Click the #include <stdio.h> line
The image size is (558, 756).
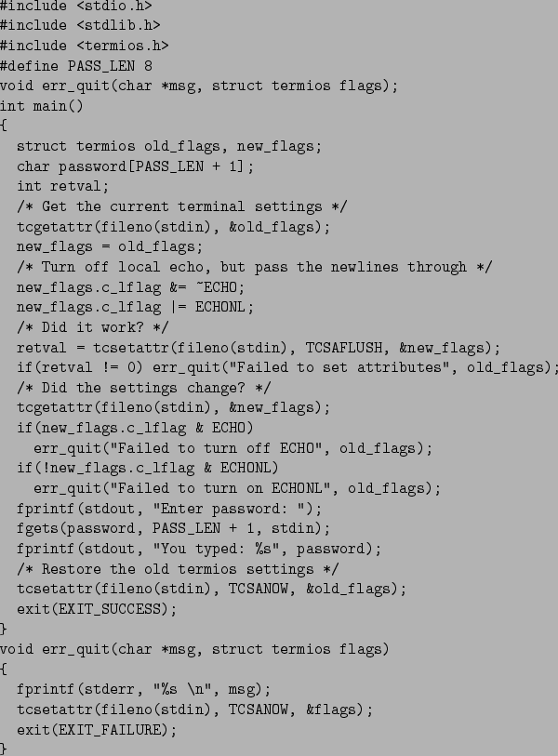pos(76,7)
